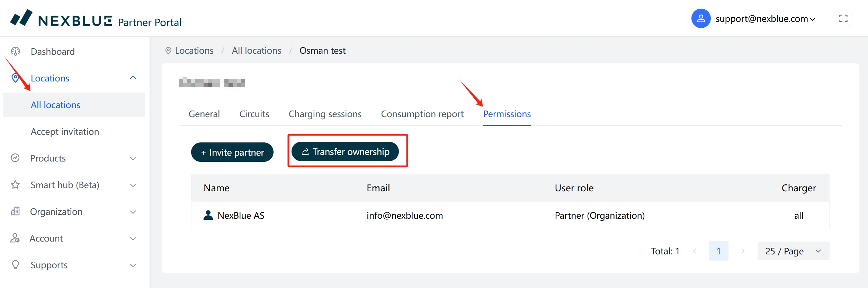The width and height of the screenshot is (868, 288).
Task: Click the Organization building icon
Action: [15, 211]
